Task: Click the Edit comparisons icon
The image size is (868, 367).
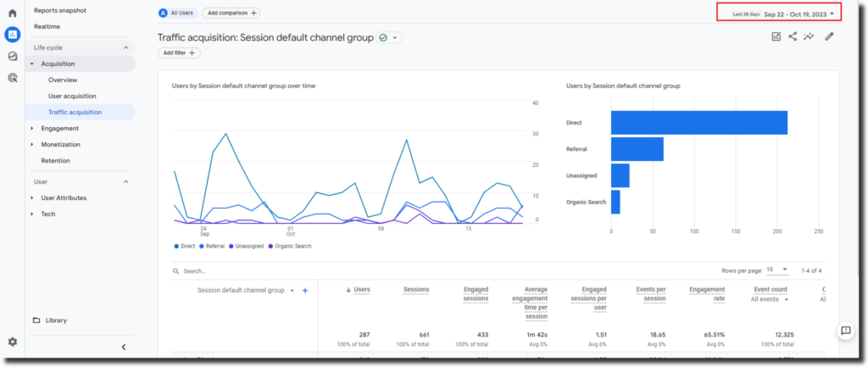Action: click(x=776, y=36)
